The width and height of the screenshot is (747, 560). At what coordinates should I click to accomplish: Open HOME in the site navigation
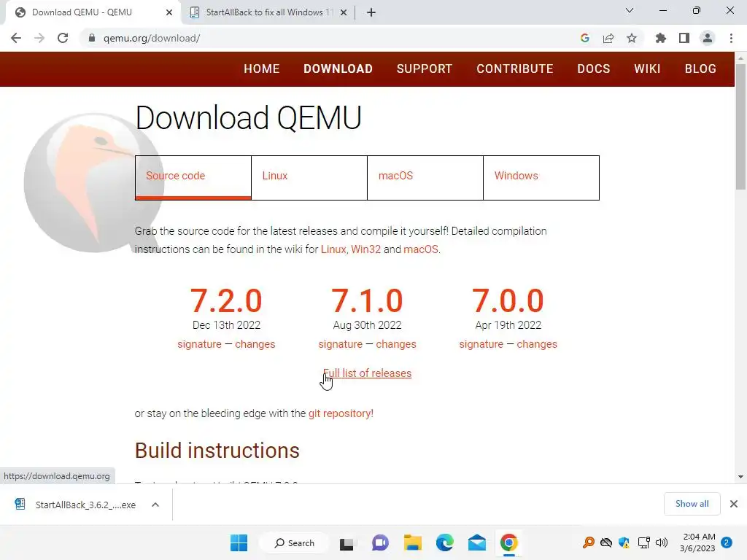tap(262, 69)
